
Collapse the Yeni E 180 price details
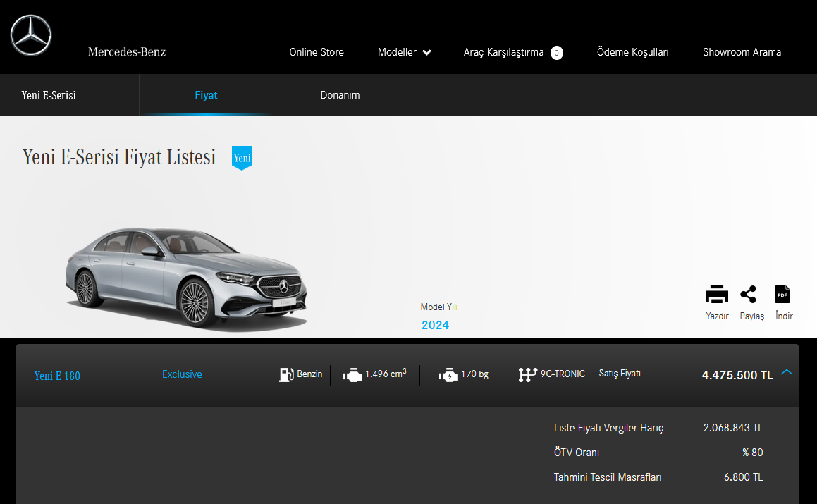pyautogui.click(x=787, y=372)
